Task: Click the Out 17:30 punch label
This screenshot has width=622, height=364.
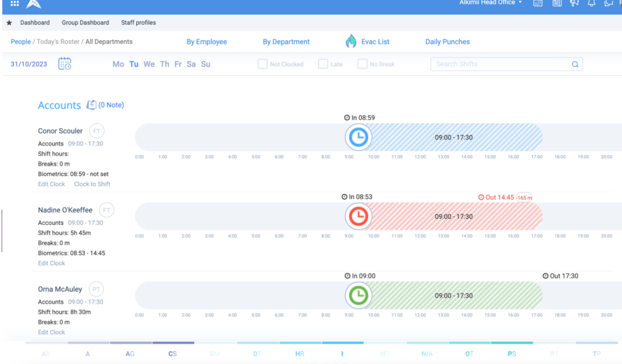Action: point(560,276)
